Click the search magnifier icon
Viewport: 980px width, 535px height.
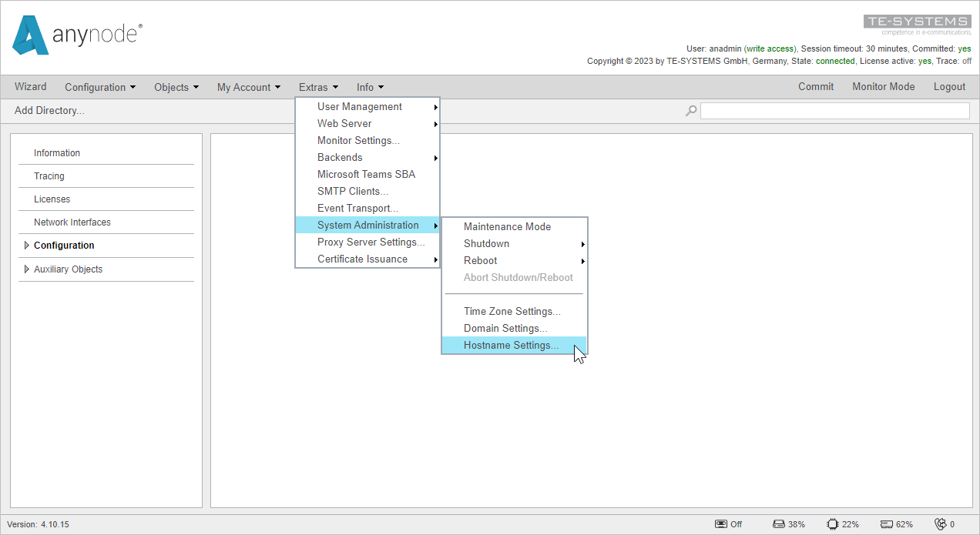click(690, 110)
